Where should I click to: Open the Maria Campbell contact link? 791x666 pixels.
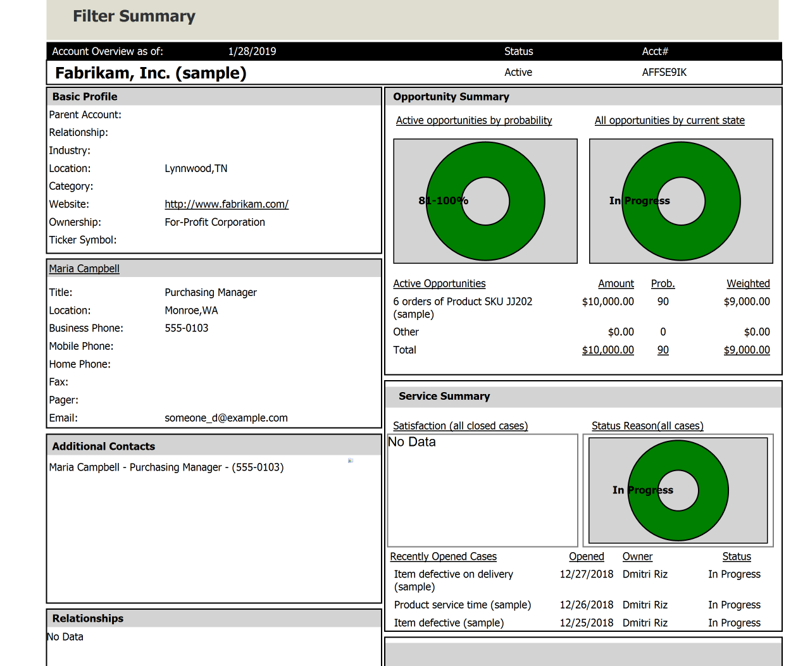tap(84, 268)
